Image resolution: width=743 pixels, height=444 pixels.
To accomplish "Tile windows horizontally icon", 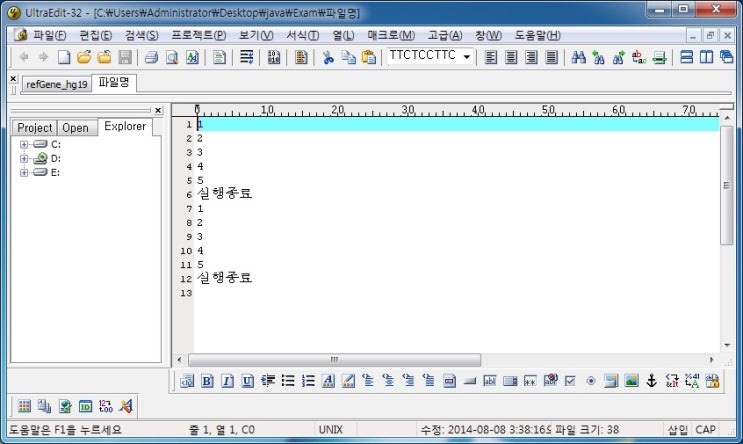I will [687, 57].
